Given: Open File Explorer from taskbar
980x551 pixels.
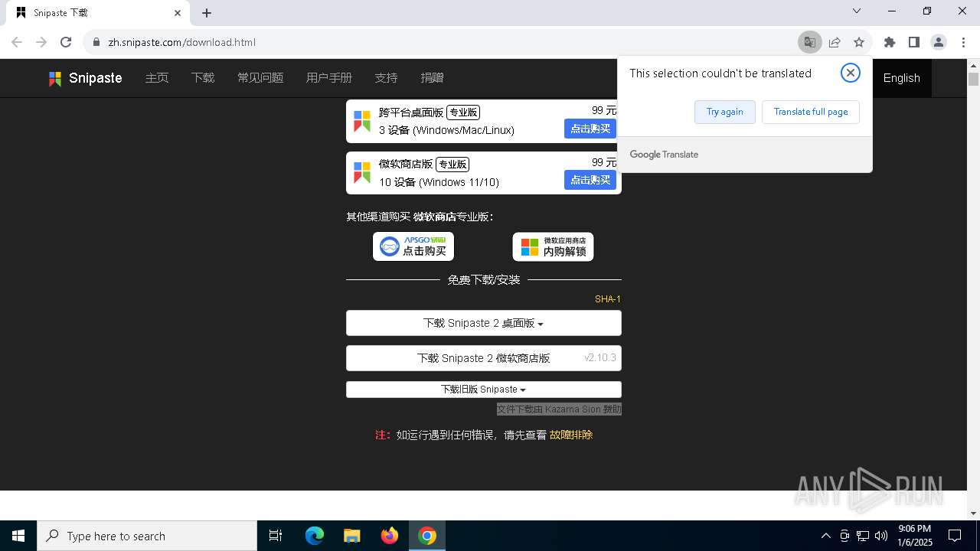Looking at the screenshot, I should click(351, 536).
